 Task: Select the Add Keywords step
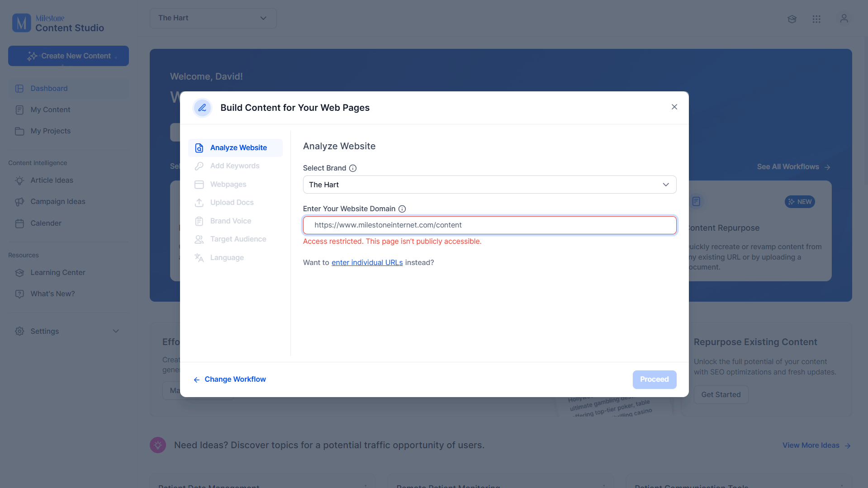point(235,166)
